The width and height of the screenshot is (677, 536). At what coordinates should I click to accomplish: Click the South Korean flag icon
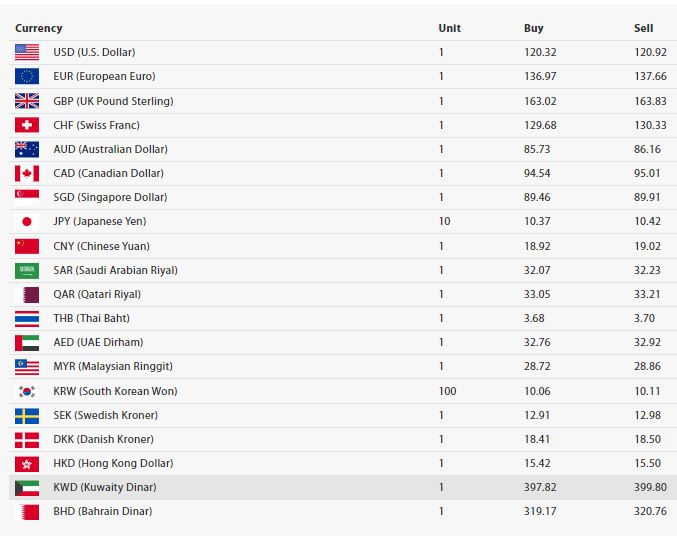[x=27, y=391]
